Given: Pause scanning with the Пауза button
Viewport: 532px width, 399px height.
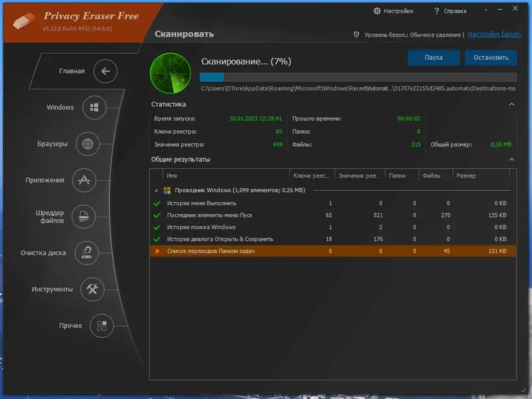Looking at the screenshot, I should coord(434,58).
